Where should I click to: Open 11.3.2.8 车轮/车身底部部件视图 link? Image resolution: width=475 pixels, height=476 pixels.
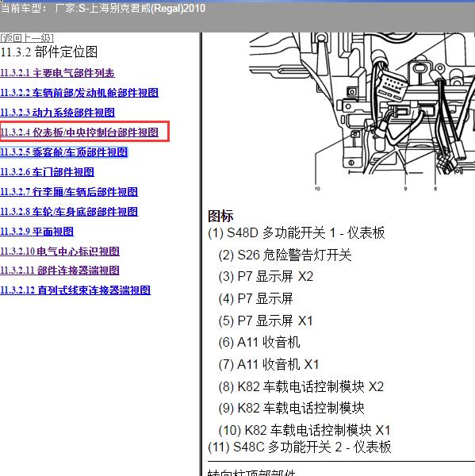69,212
